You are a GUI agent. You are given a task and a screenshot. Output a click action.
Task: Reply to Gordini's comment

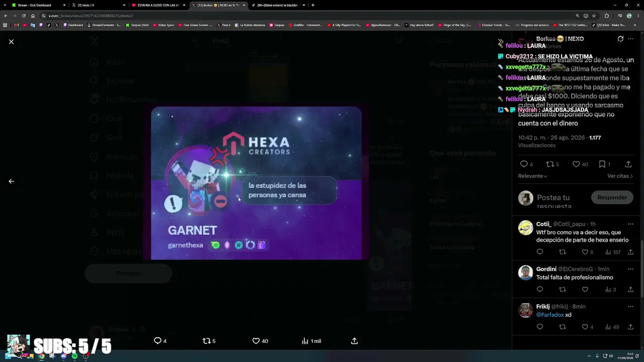click(x=540, y=290)
